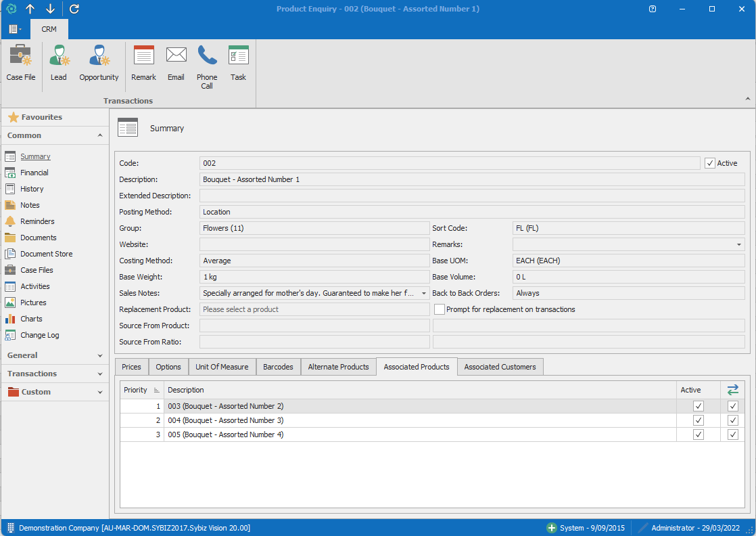Uncheck the Active checkbox beside Code
The width and height of the screenshot is (756, 536).
click(x=709, y=163)
